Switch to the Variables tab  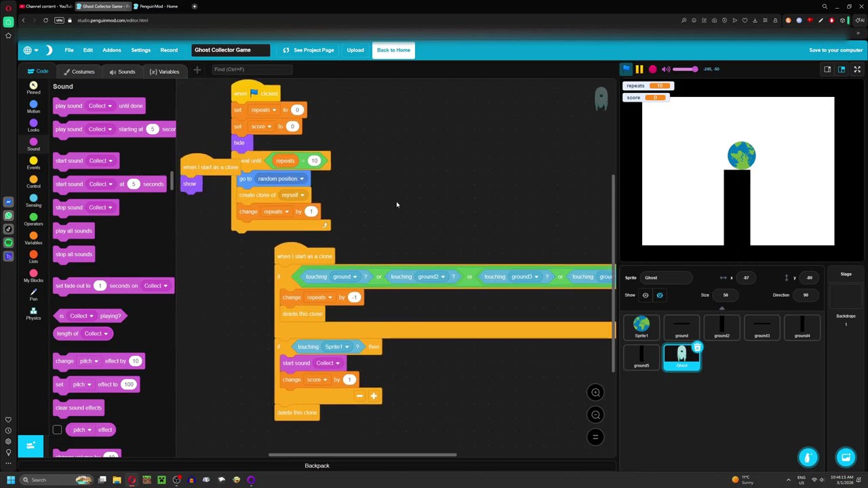164,72
